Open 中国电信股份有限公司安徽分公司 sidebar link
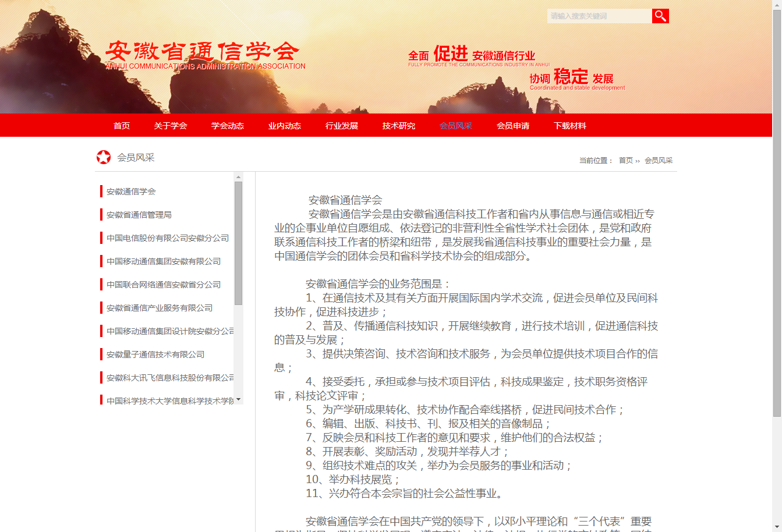This screenshot has height=532, width=782. tap(167, 238)
